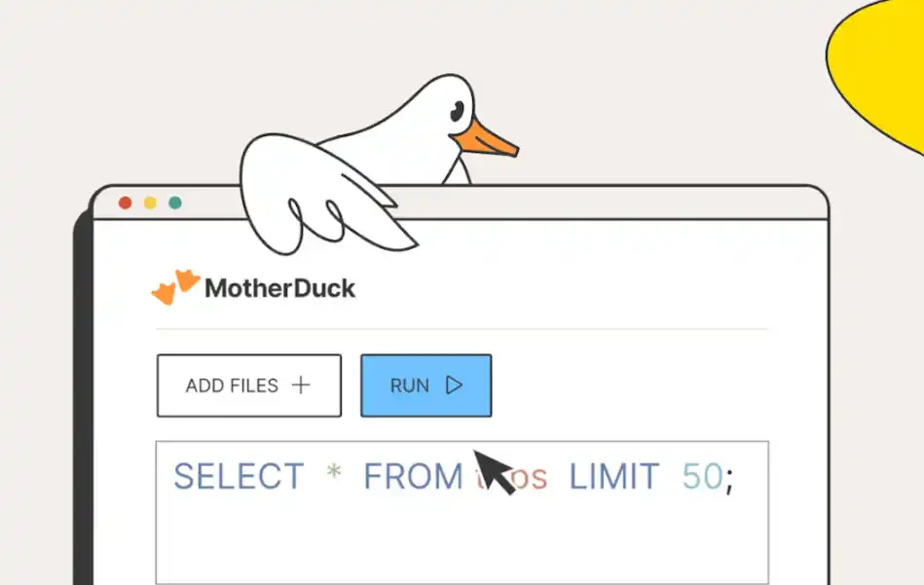Screen dimensions: 924x585
Task: Click the yellow window dot
Action: tap(150, 202)
